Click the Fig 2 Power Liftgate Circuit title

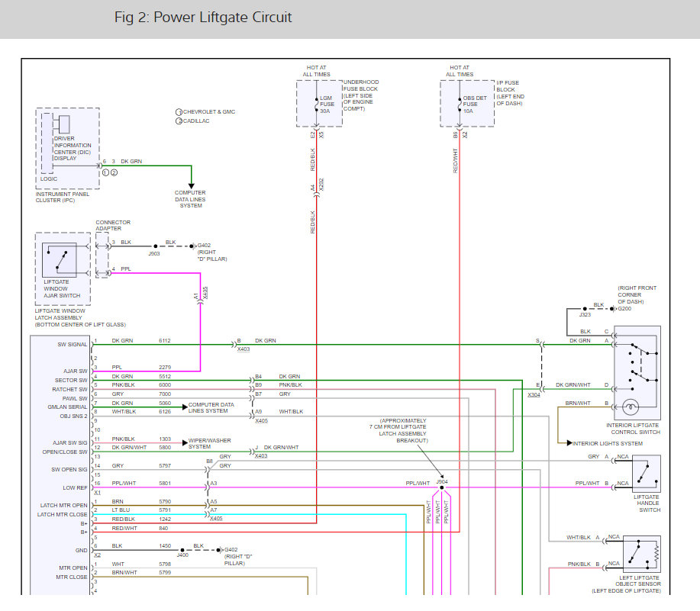pyautogui.click(x=203, y=18)
